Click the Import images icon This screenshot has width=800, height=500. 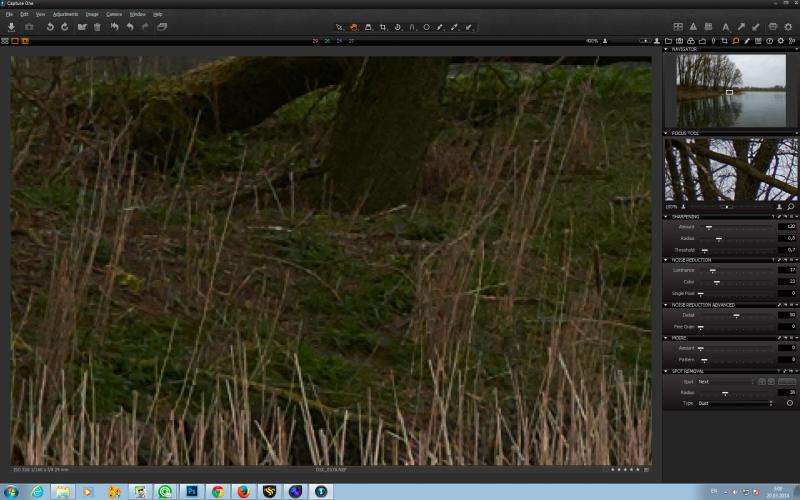click(11, 27)
